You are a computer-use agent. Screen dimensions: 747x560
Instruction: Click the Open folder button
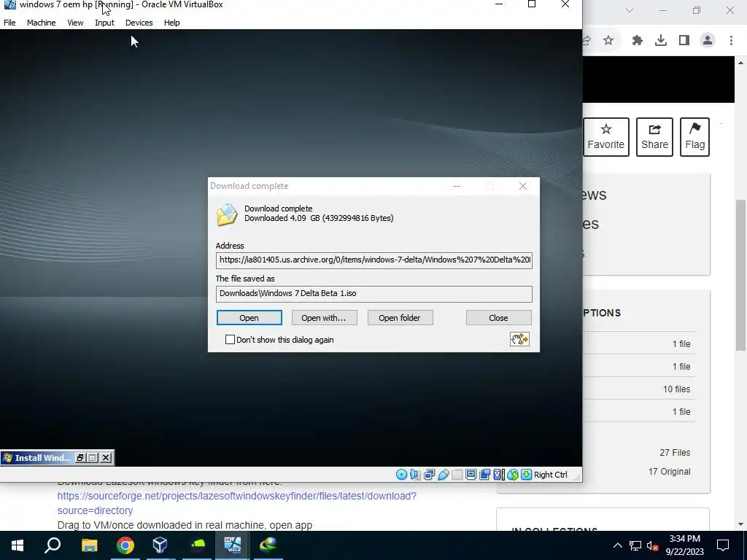tap(400, 318)
